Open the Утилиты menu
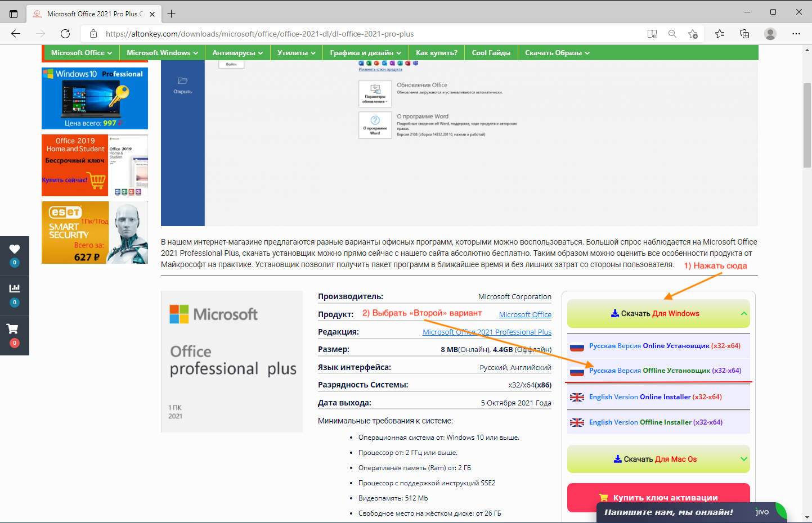 coord(296,53)
